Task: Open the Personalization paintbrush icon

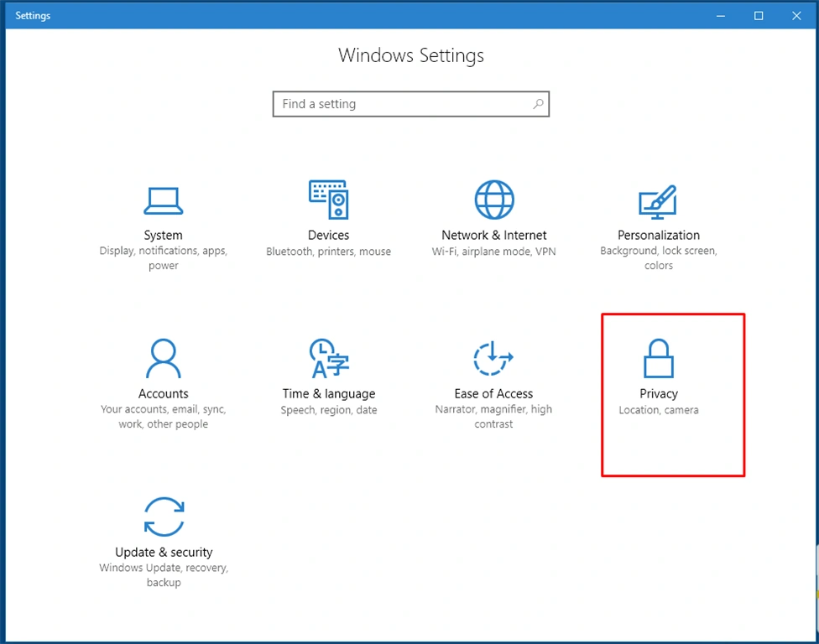Action: tap(658, 201)
